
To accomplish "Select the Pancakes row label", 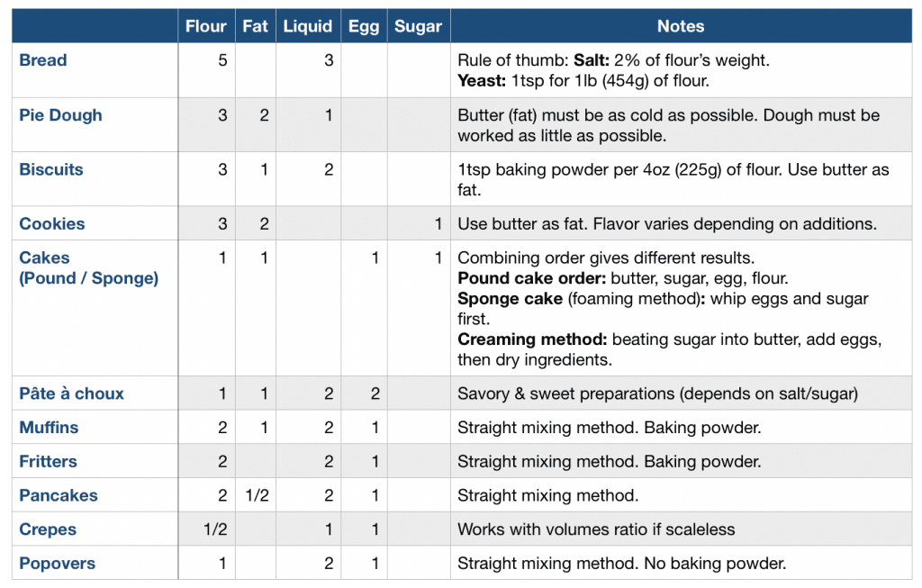I will tap(59, 495).
